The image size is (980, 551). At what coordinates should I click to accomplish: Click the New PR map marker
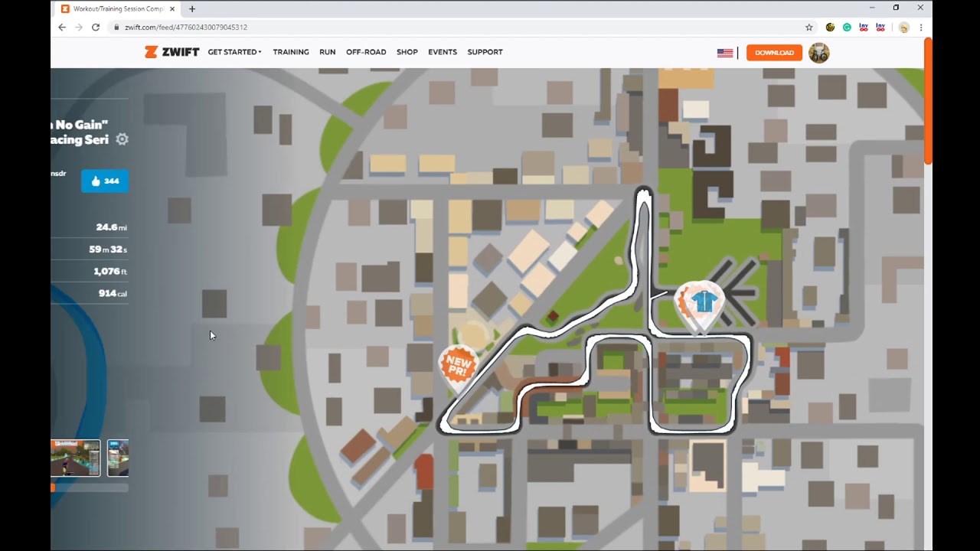coord(458,369)
